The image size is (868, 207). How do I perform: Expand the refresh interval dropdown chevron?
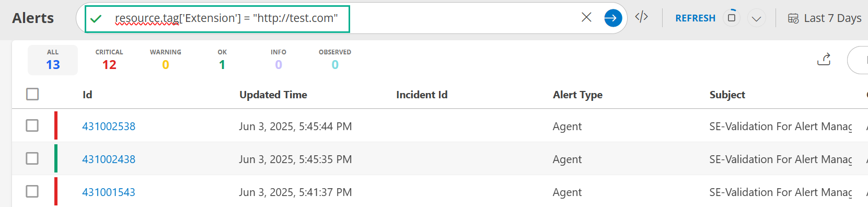pos(756,19)
